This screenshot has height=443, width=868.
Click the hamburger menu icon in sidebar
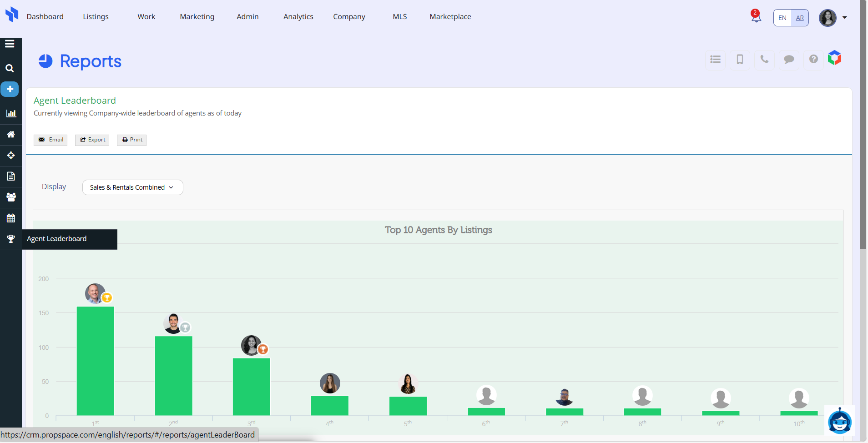pyautogui.click(x=10, y=44)
